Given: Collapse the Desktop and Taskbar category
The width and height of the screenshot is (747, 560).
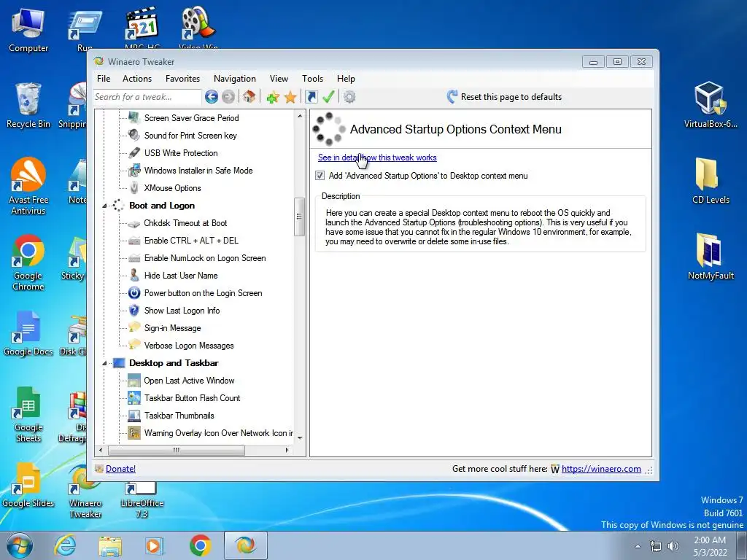Looking at the screenshot, I should click(x=104, y=363).
